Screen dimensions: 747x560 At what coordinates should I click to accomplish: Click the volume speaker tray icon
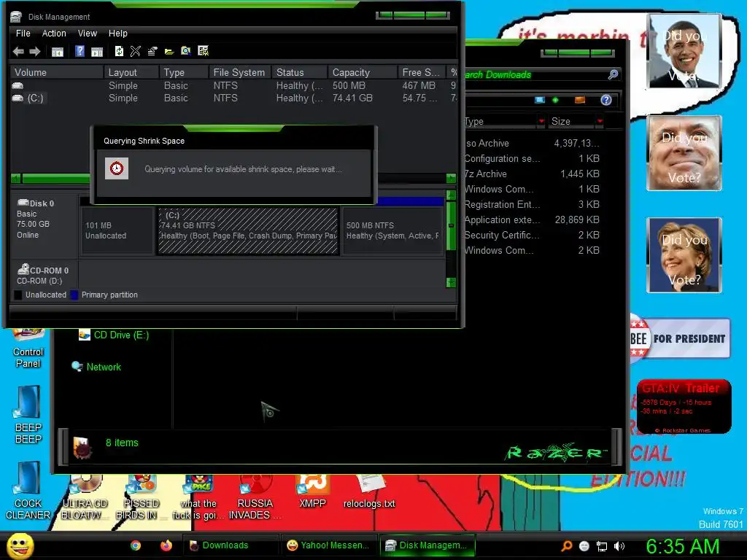pos(619,546)
